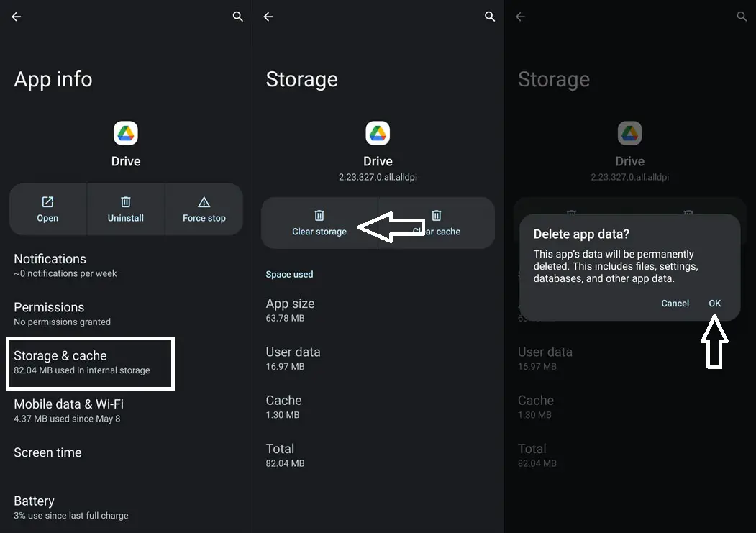Tap search icon on middle Storage screen

(x=490, y=17)
